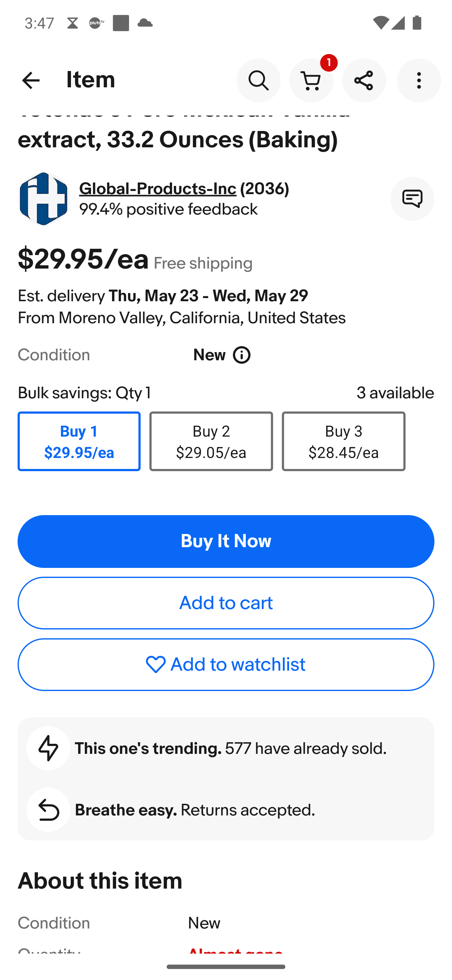Select Buy 1 at $29.95/ea option
The width and height of the screenshot is (452, 980).
click(x=79, y=441)
